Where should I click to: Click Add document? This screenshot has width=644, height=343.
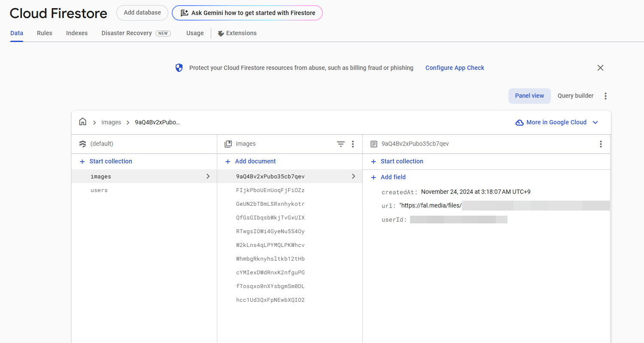coord(251,162)
